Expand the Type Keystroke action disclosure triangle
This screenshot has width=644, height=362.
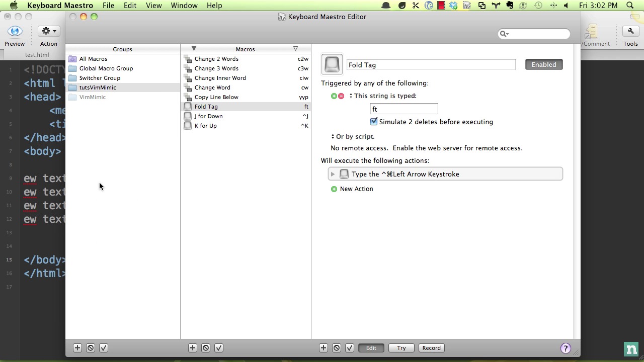(333, 174)
